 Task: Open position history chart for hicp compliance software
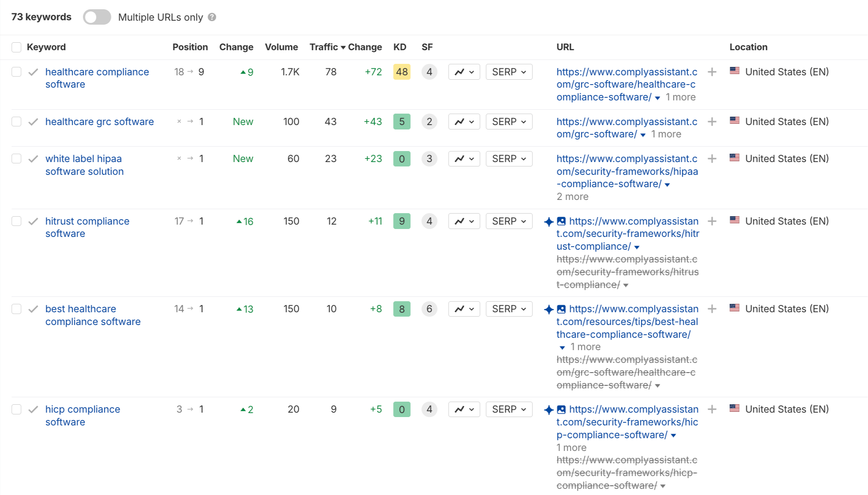tap(464, 409)
